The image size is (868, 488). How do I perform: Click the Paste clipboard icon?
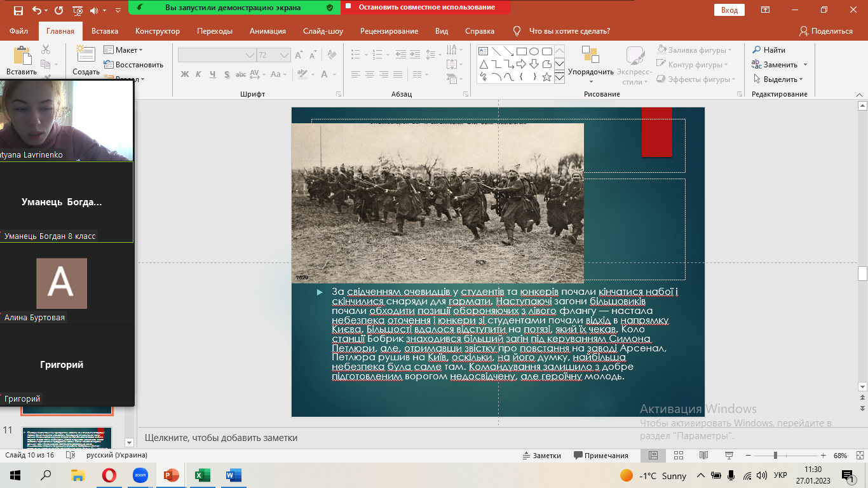point(22,56)
